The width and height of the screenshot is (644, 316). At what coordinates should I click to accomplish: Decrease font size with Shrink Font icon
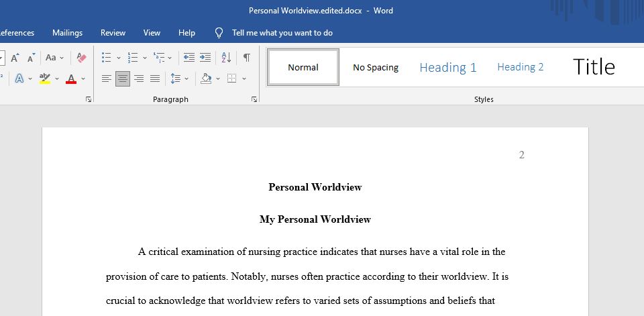(32, 58)
